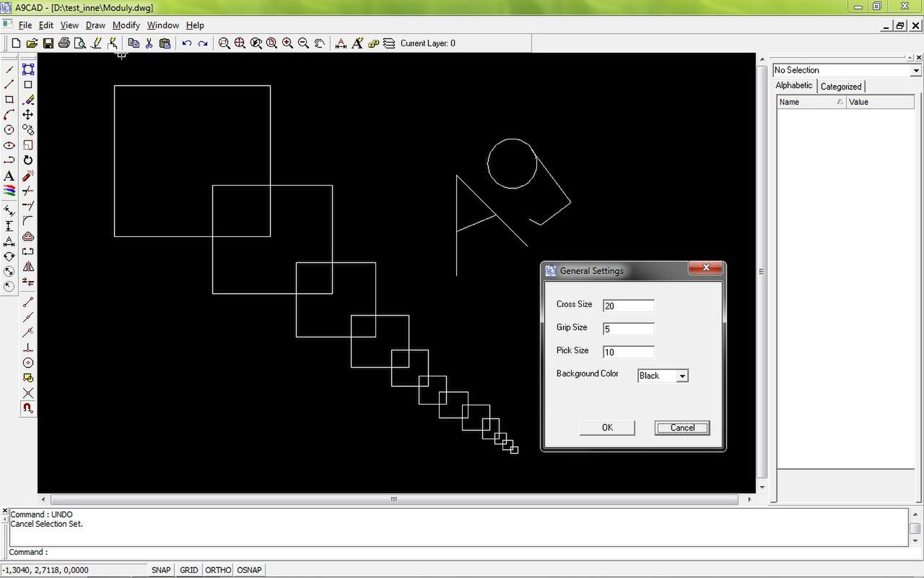Zoom out using the minus magnifier
The height and width of the screenshot is (578, 924).
tap(304, 43)
